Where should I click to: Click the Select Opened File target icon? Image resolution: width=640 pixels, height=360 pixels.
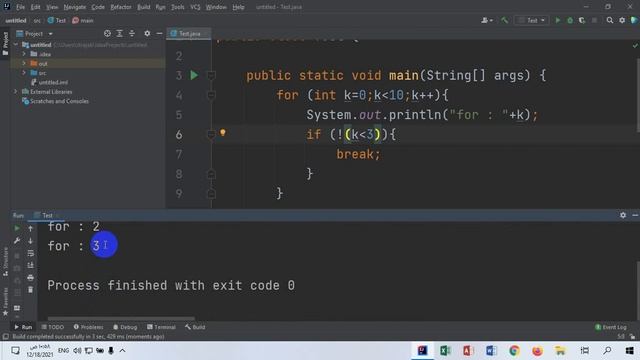(107, 33)
